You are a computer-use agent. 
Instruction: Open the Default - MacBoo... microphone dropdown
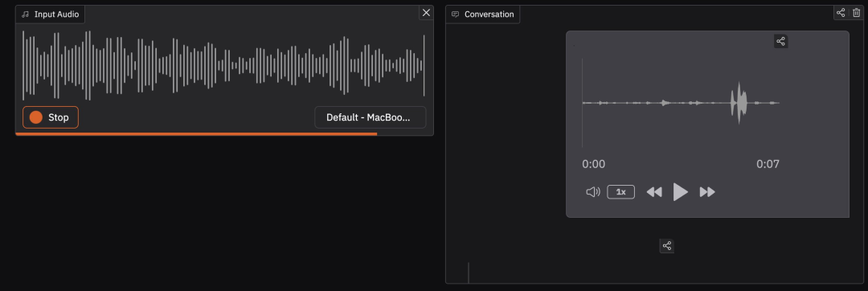click(371, 117)
